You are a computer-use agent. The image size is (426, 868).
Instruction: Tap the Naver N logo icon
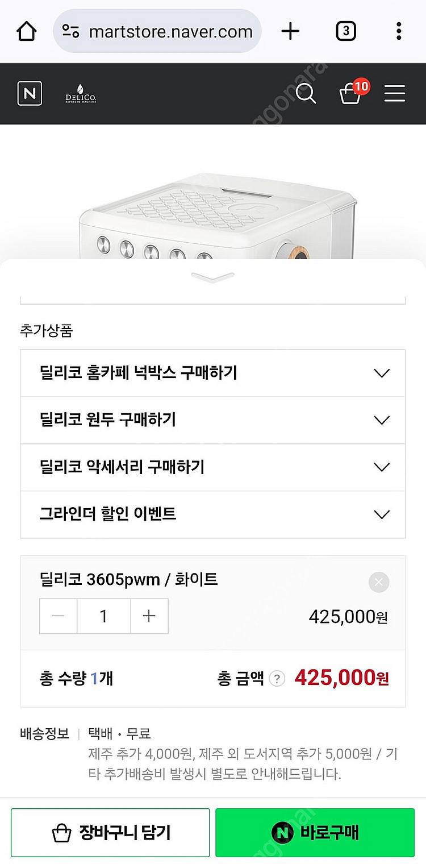(x=30, y=94)
